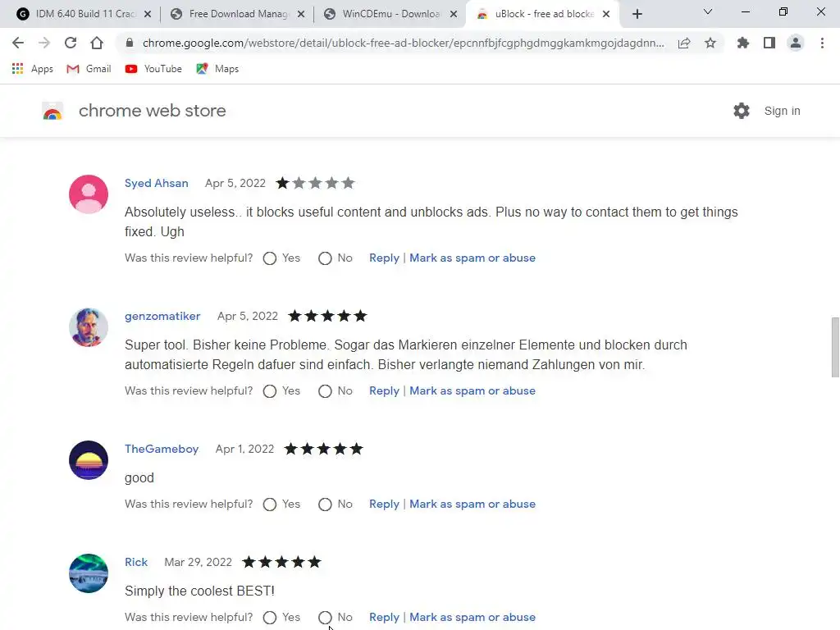This screenshot has width=840, height=630.
Task: Open the Chrome three-dot menu
Action: pos(822,43)
